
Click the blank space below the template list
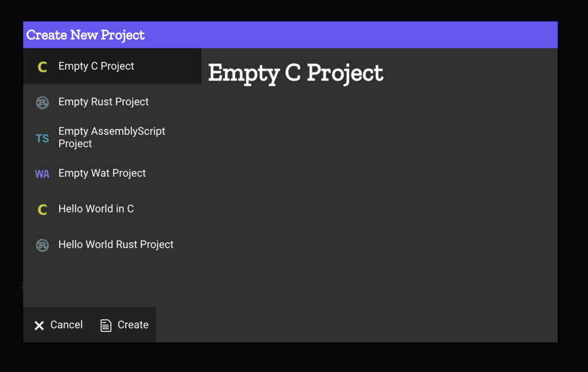pos(112,284)
